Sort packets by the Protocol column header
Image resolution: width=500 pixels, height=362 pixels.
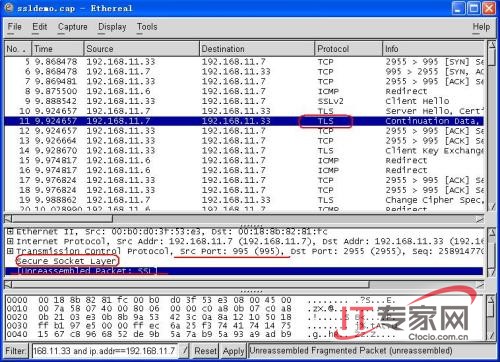[348, 49]
